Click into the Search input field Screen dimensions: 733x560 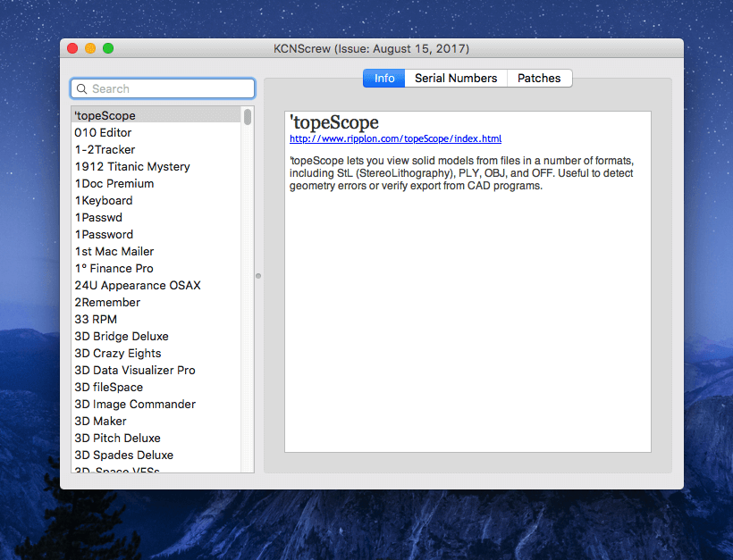170,88
